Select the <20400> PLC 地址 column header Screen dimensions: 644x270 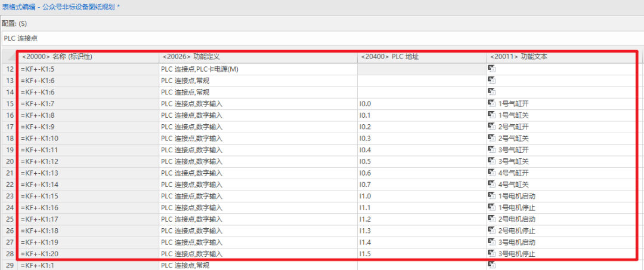pyautogui.click(x=422, y=57)
